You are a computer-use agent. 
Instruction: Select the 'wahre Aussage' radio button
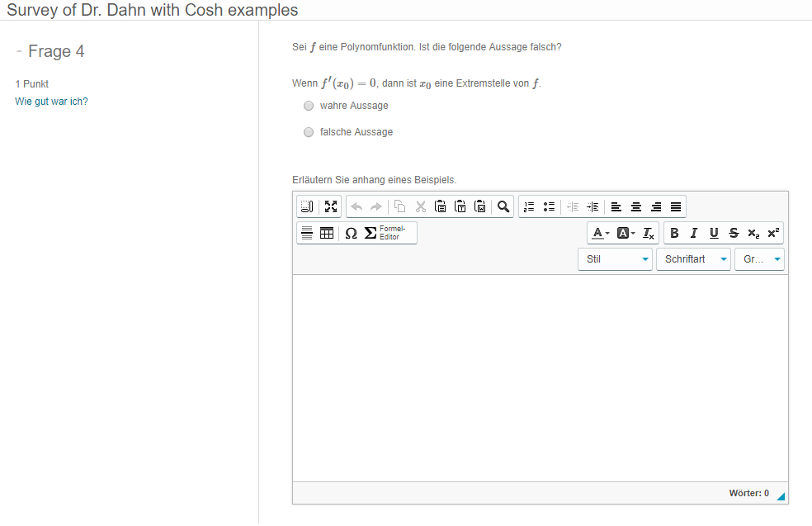(x=309, y=106)
